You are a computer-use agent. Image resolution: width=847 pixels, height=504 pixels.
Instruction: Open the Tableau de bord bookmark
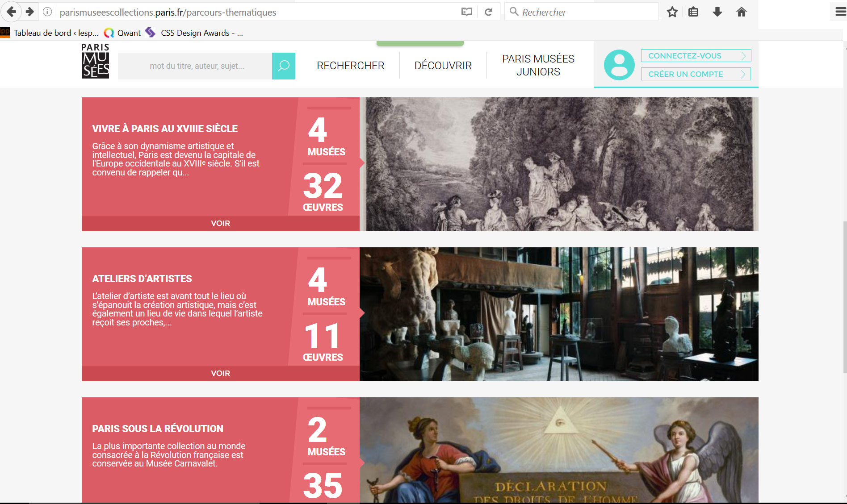(50, 33)
